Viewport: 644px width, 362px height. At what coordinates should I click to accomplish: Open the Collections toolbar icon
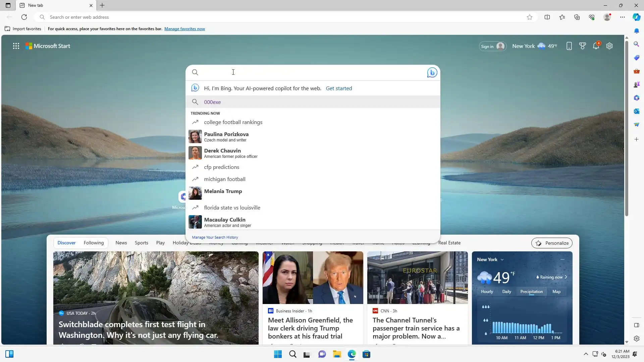click(x=577, y=17)
